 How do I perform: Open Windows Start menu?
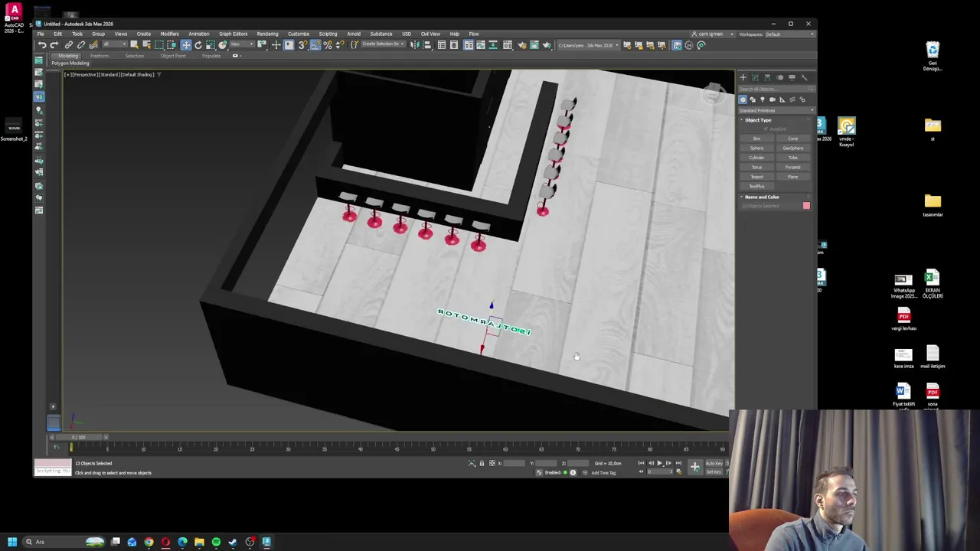(12, 542)
